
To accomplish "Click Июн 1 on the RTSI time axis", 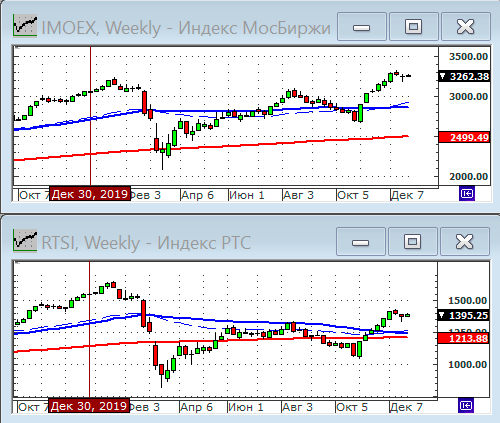I will [246, 407].
